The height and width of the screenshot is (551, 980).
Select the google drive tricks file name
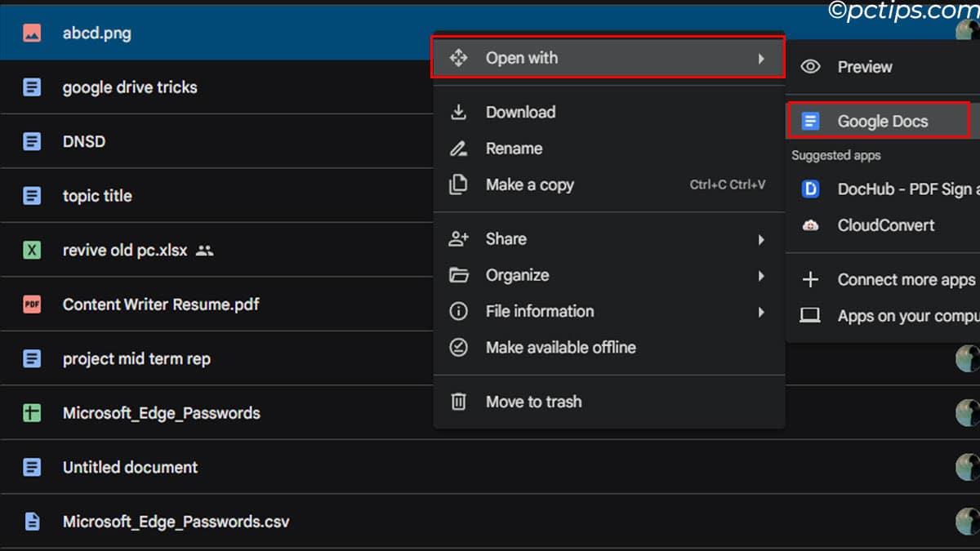pos(130,87)
